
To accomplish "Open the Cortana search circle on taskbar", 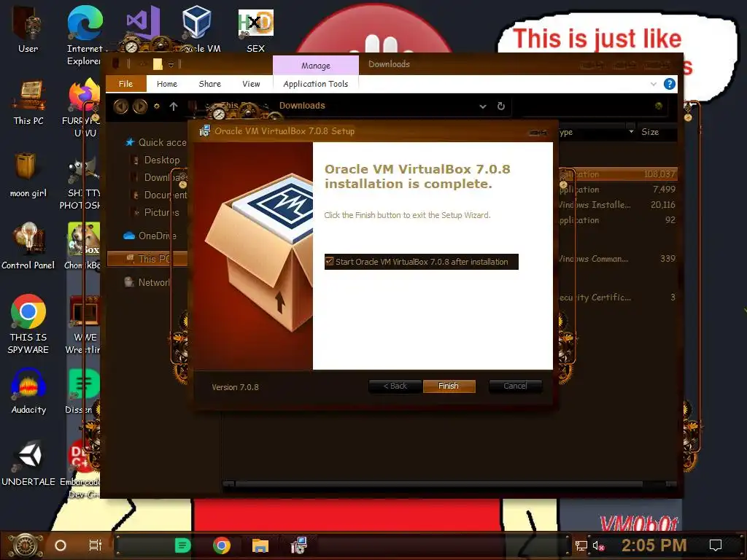I will [61, 545].
